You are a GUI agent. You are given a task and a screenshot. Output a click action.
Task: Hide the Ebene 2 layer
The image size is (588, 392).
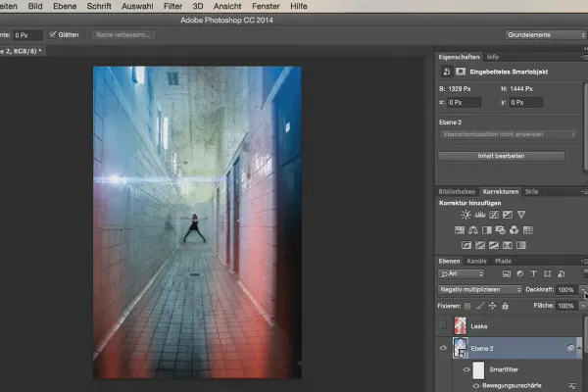pos(445,347)
